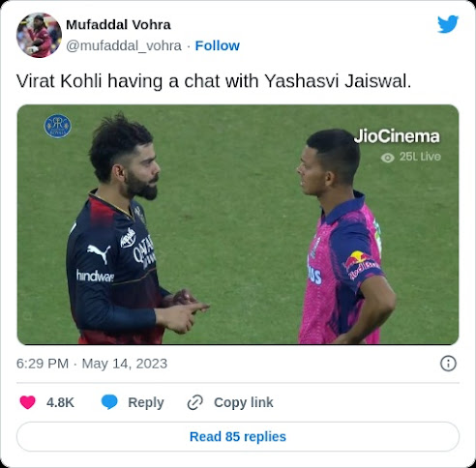The height and width of the screenshot is (468, 476).
Task: Click the chain link copy icon
Action: pos(195,402)
